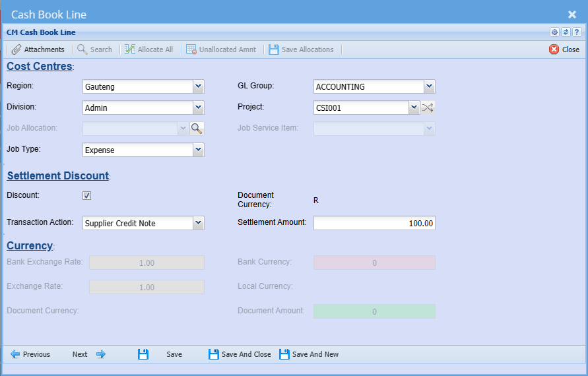Open the Division dropdown arrow

tap(199, 108)
